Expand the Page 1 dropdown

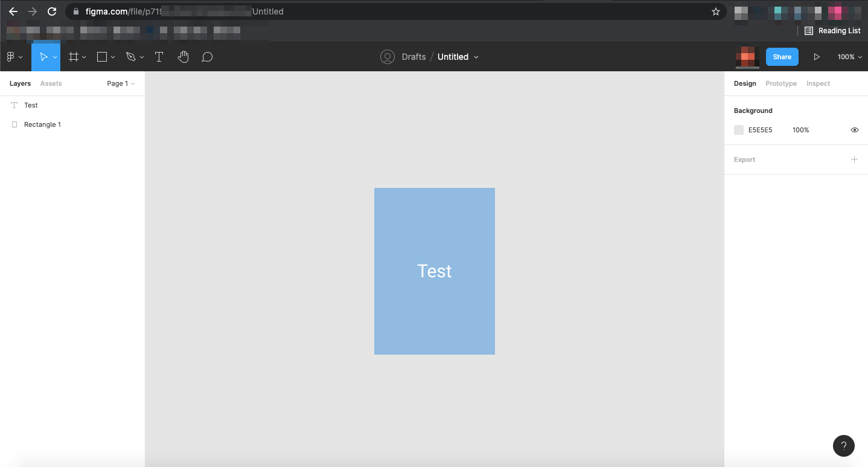(x=121, y=83)
